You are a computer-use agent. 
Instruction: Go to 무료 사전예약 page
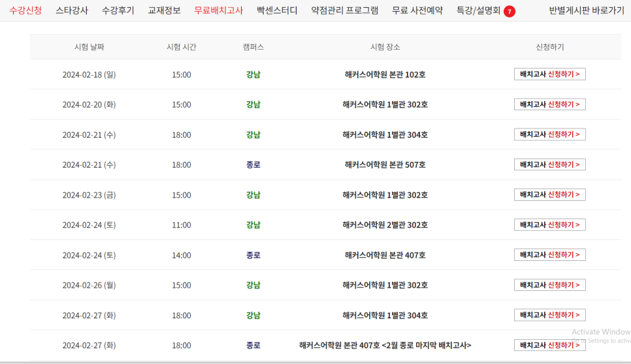(x=417, y=10)
